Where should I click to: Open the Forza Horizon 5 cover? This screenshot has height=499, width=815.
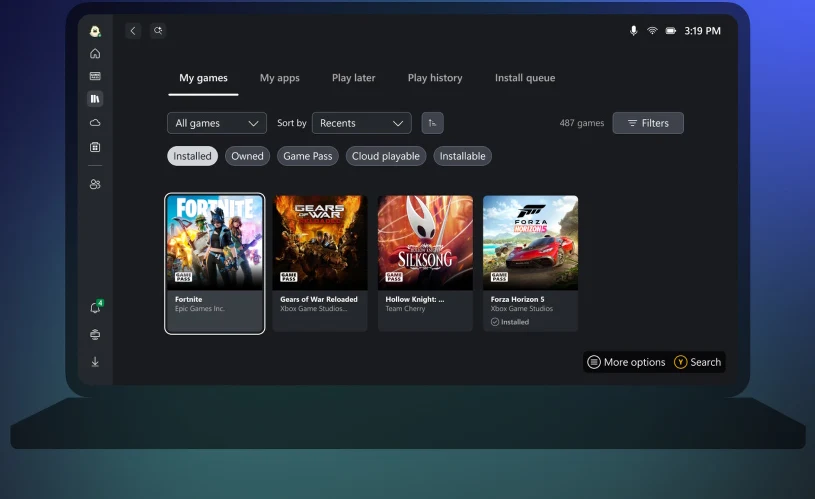(x=531, y=242)
